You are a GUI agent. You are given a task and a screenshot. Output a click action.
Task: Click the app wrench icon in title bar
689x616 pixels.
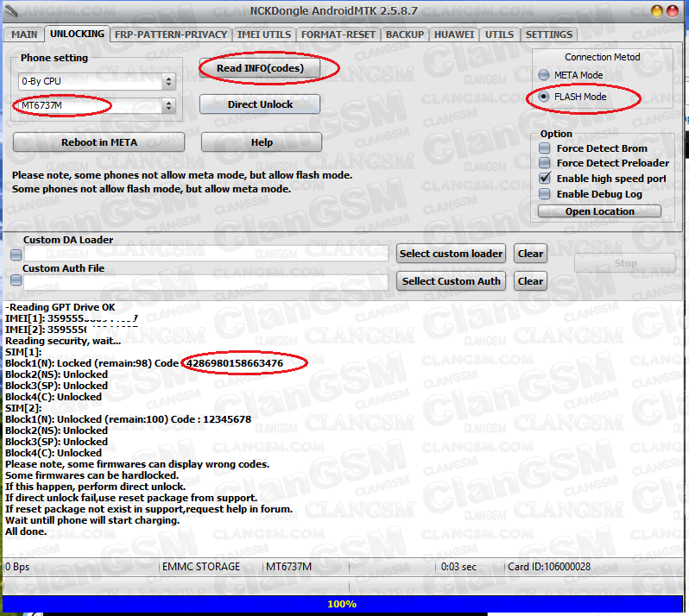(11, 10)
